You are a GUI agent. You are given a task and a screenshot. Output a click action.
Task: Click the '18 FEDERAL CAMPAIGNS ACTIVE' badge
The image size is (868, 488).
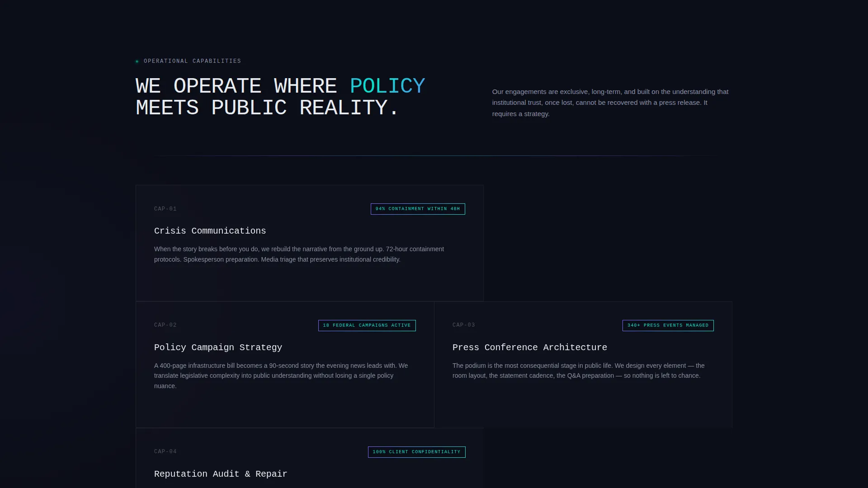[367, 325]
